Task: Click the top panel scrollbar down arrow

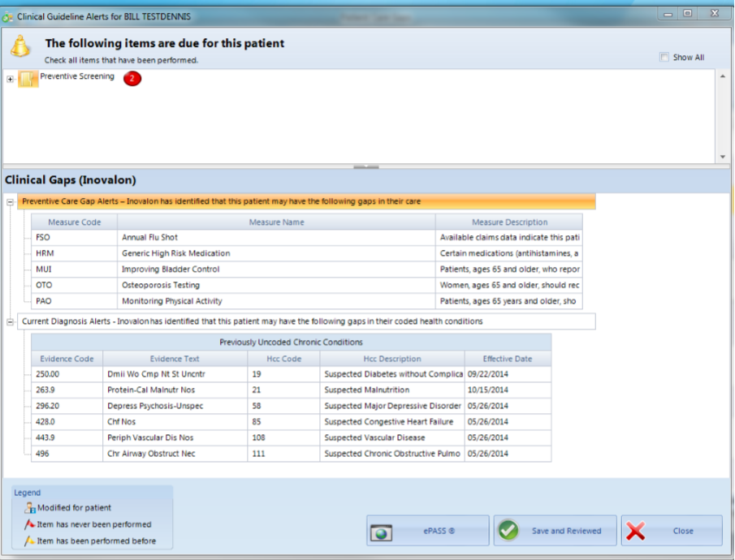Action: (x=722, y=156)
